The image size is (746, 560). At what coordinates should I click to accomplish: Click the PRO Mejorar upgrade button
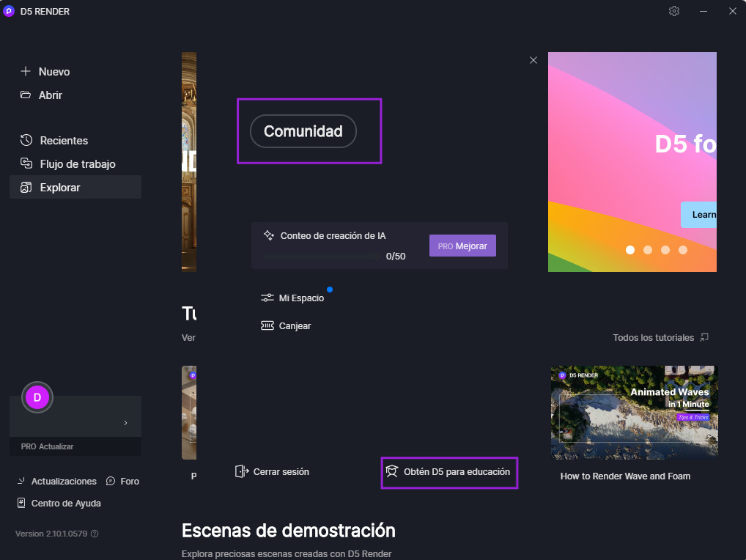click(462, 246)
